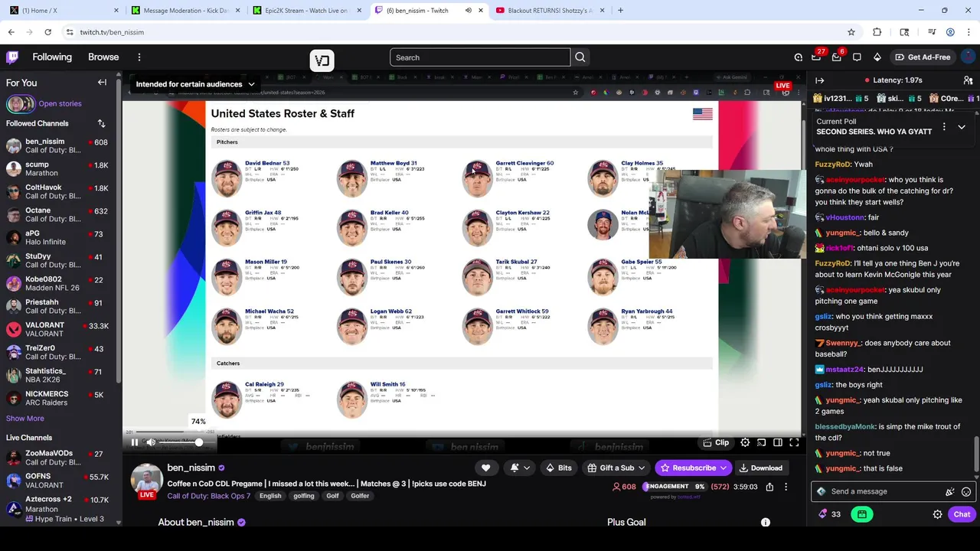Sort followed channels with arrows icon
Image resolution: width=980 pixels, height=551 pixels.
(x=101, y=123)
